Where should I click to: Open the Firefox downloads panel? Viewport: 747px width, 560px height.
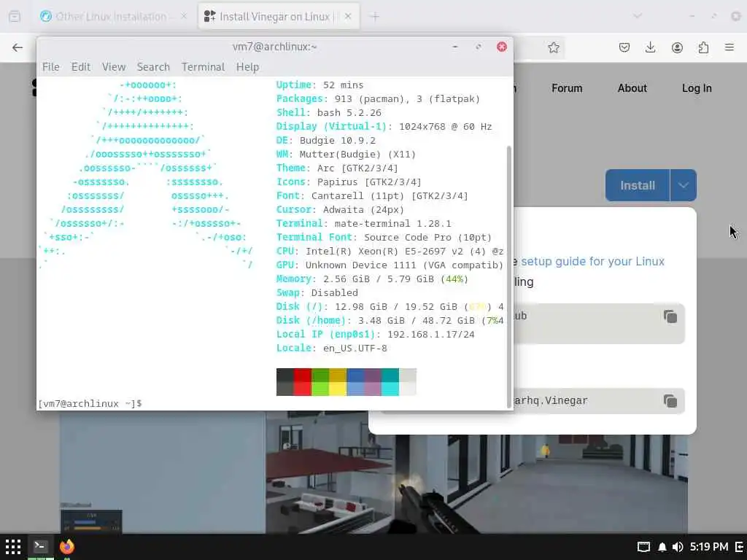(x=650, y=47)
